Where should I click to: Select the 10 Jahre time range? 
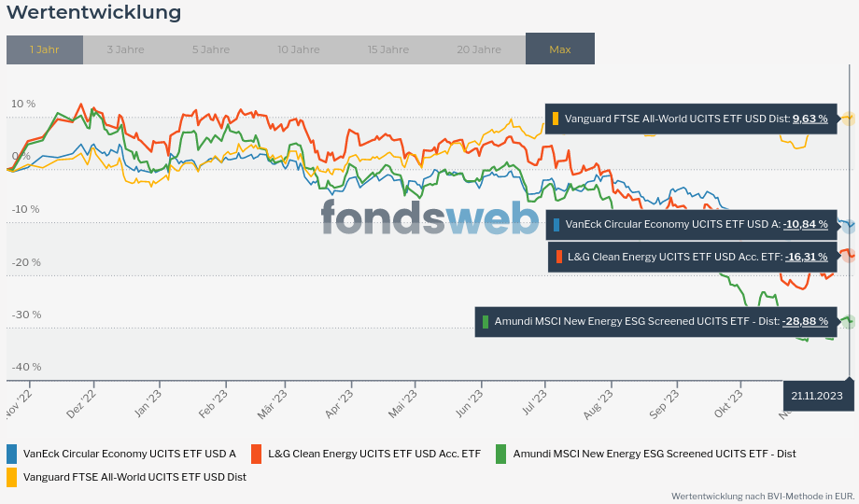298,49
